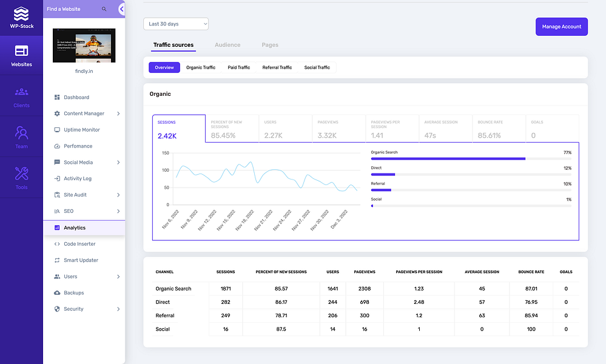Click the Analytics chart icon
The width and height of the screenshot is (606, 364).
click(57, 227)
